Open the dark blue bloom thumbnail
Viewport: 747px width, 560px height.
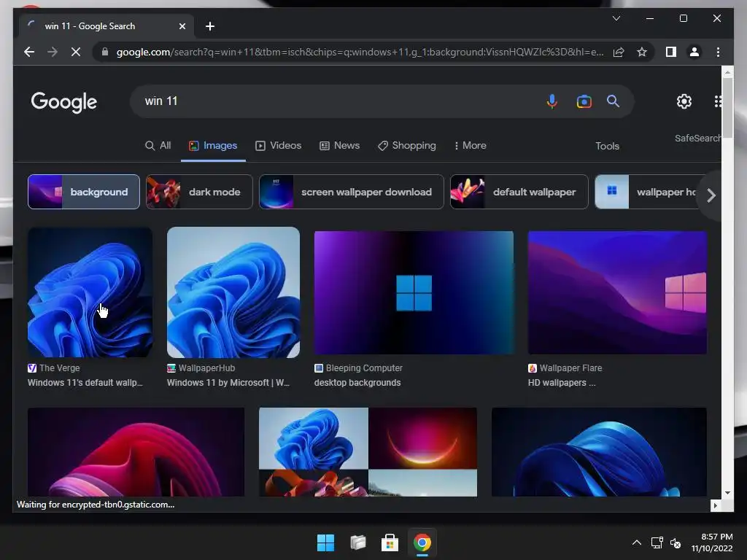(x=600, y=452)
